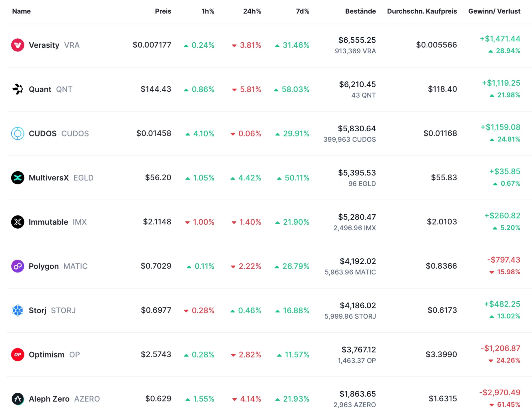Sort table by Preis column header
This screenshot has width=532, height=419.
click(163, 11)
